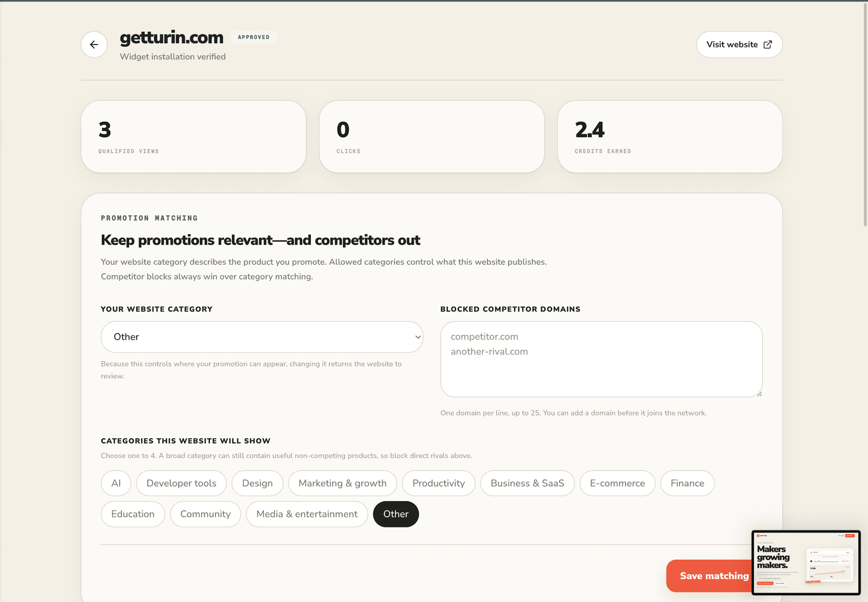Click the Qualified Views stat card

click(x=194, y=137)
